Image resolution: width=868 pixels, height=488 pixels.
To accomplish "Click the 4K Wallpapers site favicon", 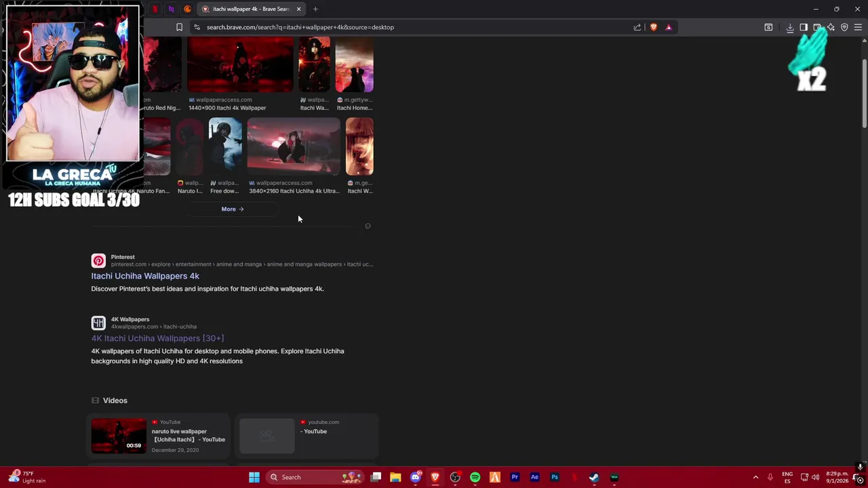I will click(98, 323).
